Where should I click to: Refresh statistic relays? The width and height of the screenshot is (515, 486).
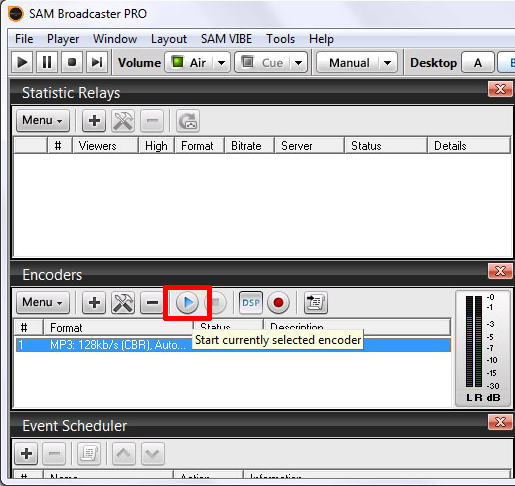188,121
